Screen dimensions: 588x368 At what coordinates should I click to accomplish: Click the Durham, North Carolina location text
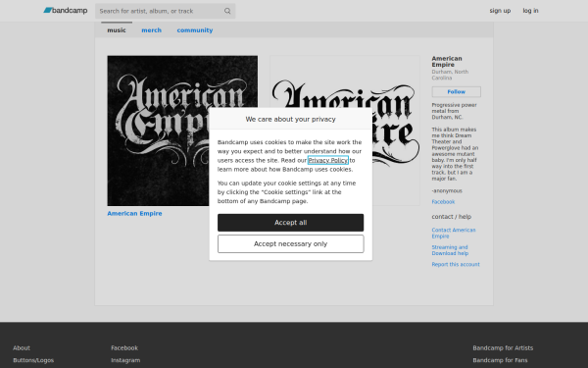pyautogui.click(x=450, y=75)
